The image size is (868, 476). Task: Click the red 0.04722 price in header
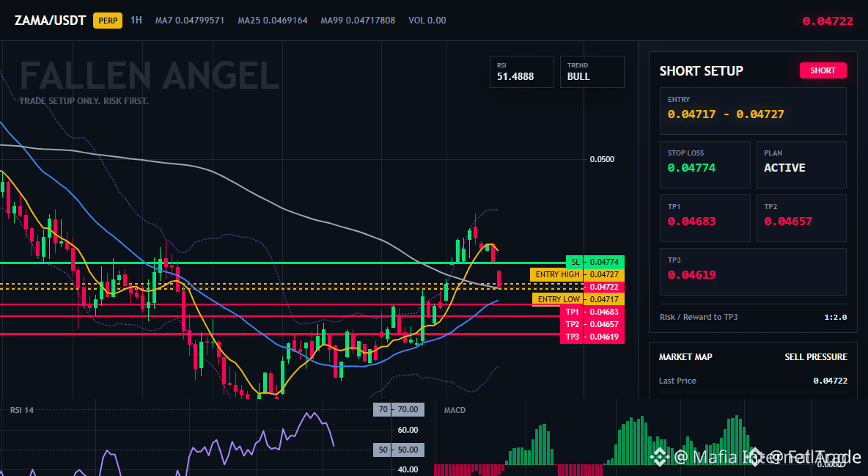click(828, 21)
